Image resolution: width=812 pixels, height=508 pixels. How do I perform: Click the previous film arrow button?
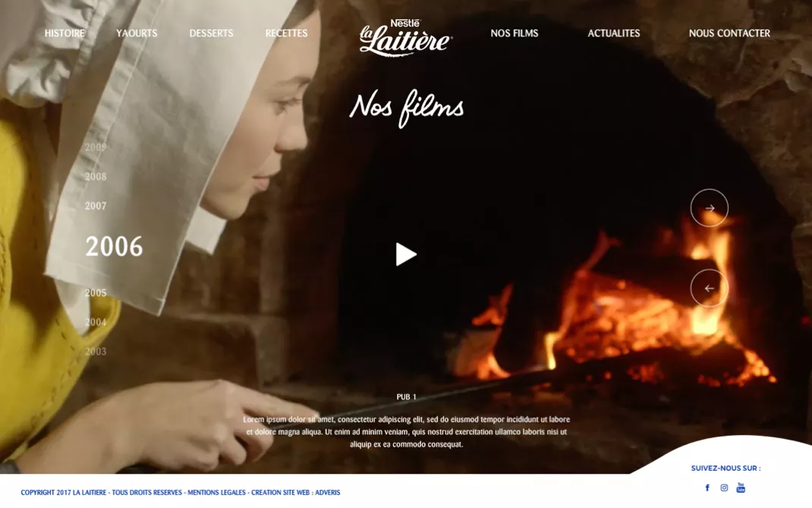[710, 288]
